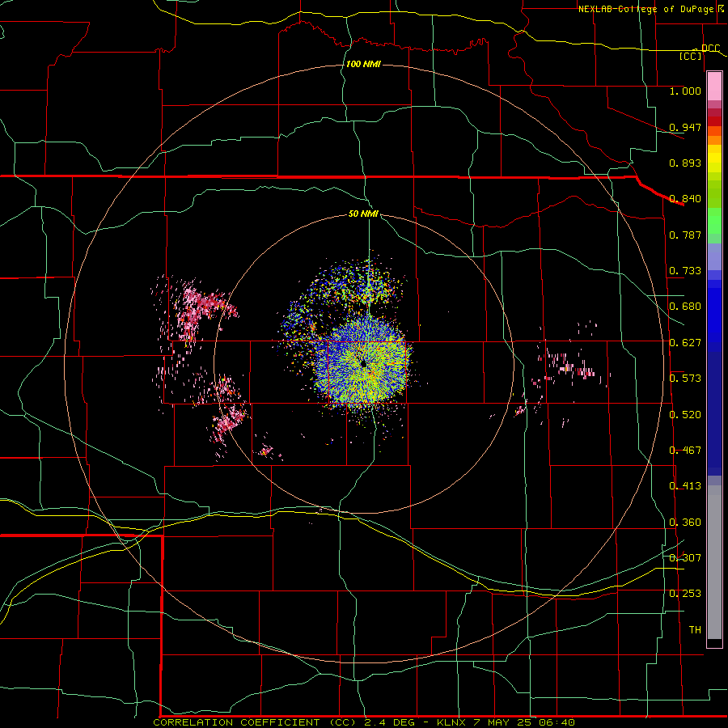Select the 0.253 legend value
The height and width of the screenshot is (728, 728).
tap(685, 594)
